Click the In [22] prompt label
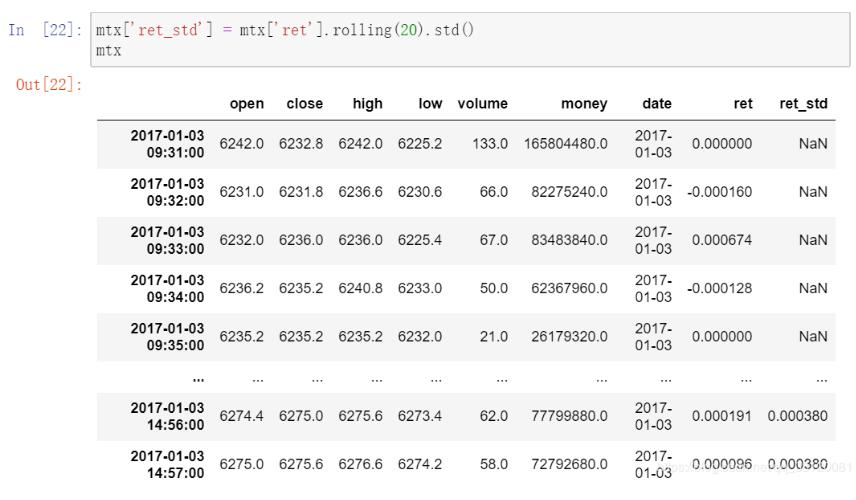Screen dimensions: 856x500 [x=45, y=29]
